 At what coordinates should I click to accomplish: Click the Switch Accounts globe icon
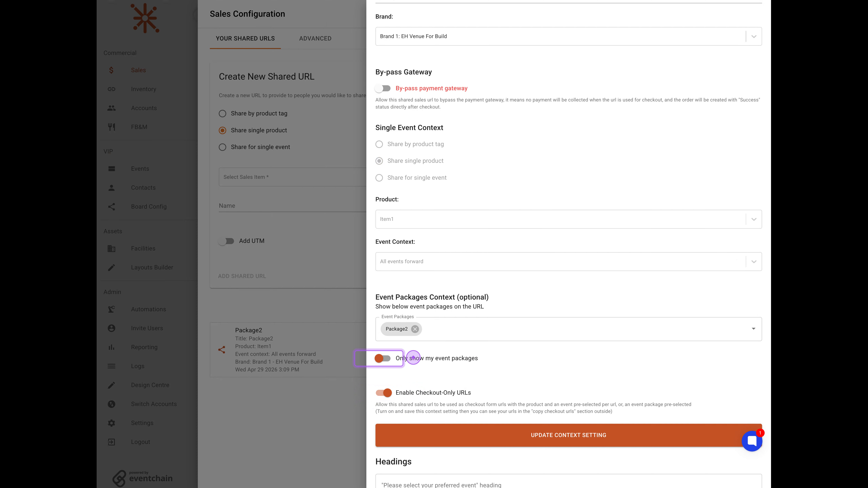111,404
